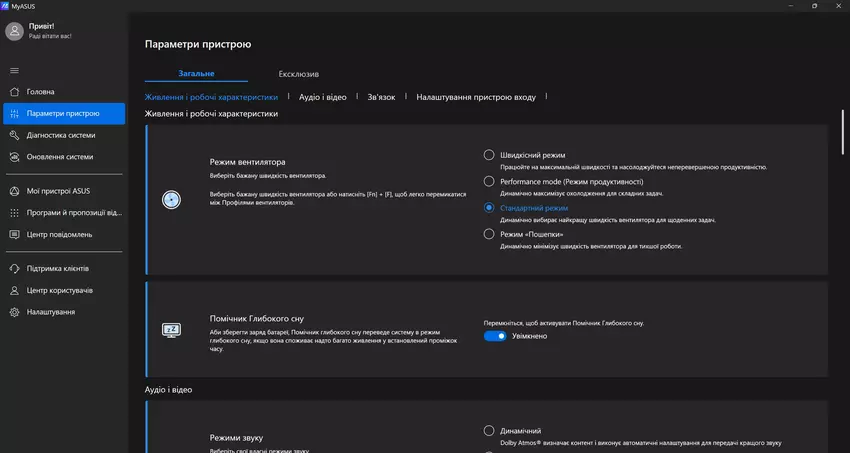Jump to Зв'язок section

click(381, 97)
